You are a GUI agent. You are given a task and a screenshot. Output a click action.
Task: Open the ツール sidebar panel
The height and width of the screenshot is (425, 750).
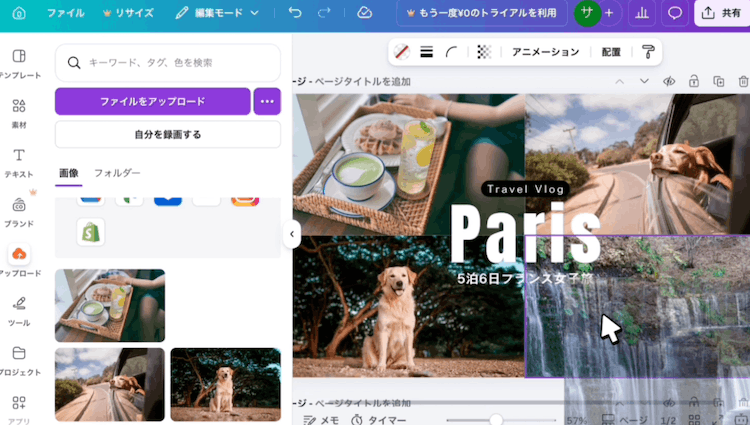click(19, 311)
